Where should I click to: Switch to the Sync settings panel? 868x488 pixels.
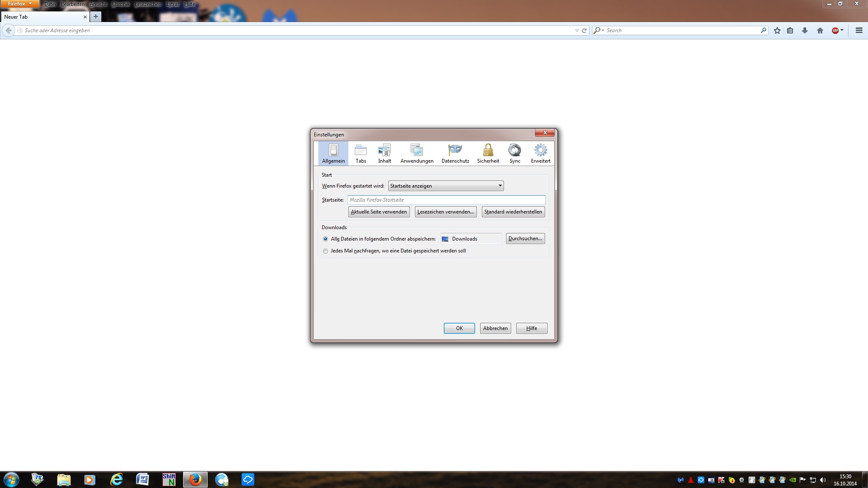515,153
